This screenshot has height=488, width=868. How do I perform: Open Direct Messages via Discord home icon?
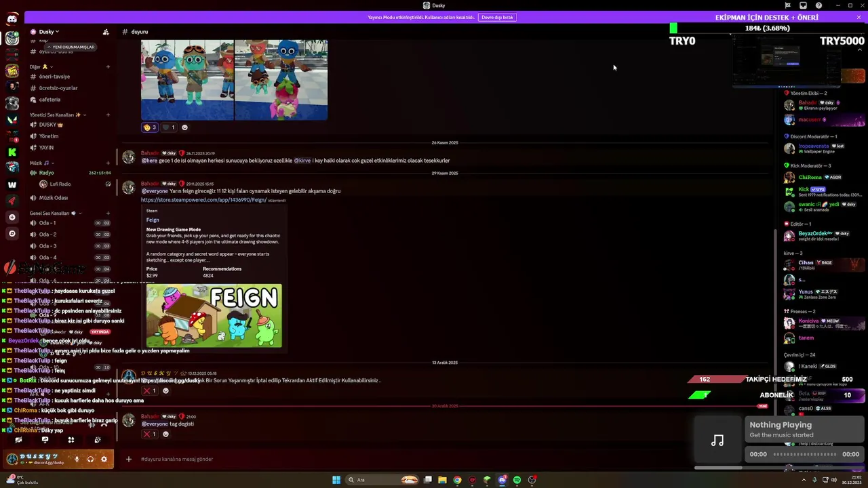click(x=12, y=19)
